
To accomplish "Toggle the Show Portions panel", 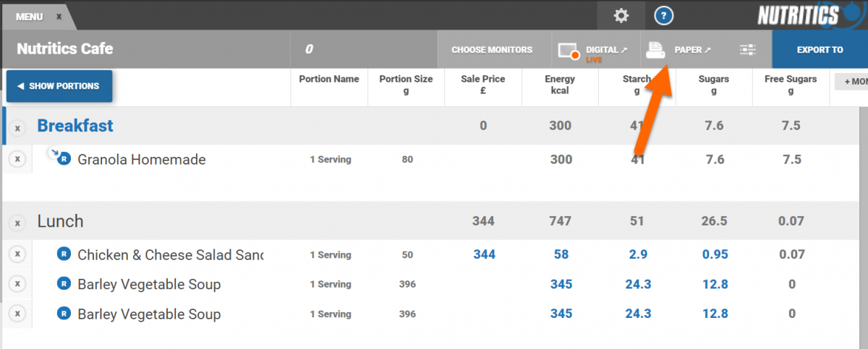I will (59, 86).
